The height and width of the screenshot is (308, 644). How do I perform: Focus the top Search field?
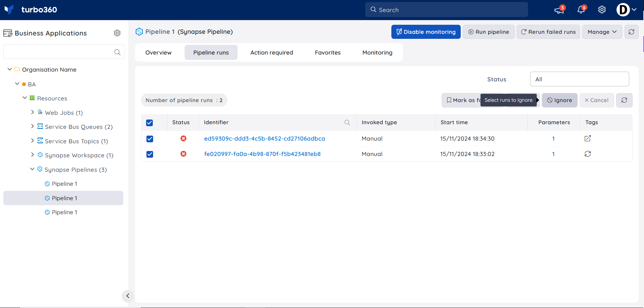pos(446,10)
